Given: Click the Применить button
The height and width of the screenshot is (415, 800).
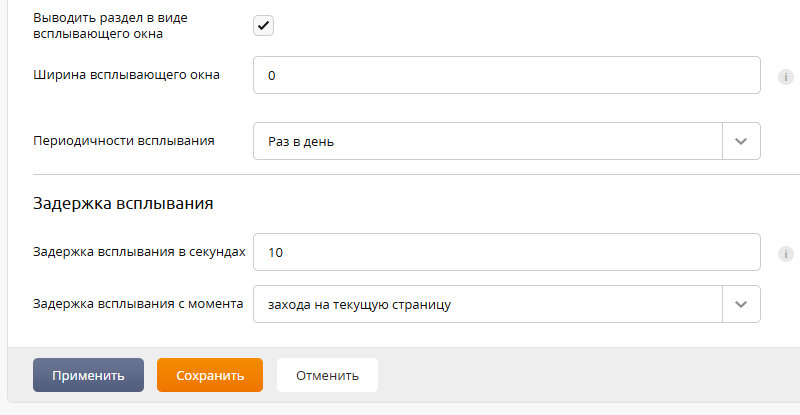Looking at the screenshot, I should pyautogui.click(x=88, y=375).
